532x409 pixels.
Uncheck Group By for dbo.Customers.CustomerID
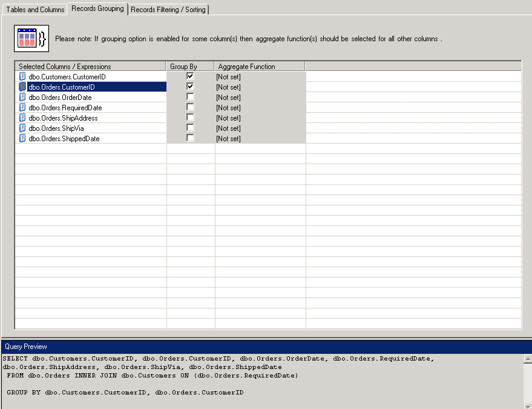coord(190,76)
